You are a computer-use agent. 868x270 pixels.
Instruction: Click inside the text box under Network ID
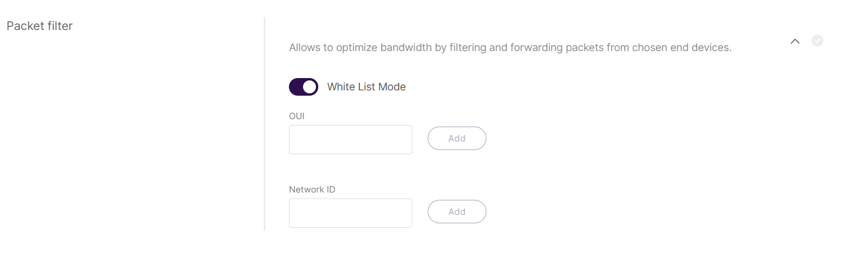351,213
